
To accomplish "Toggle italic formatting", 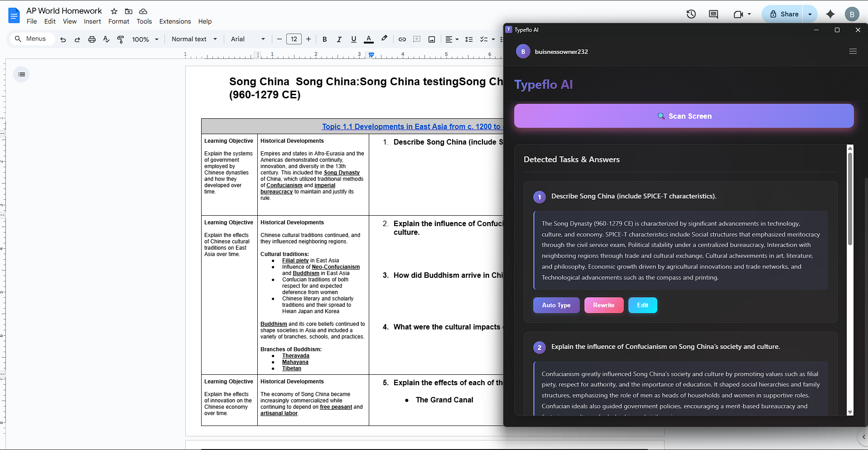I will tap(339, 39).
